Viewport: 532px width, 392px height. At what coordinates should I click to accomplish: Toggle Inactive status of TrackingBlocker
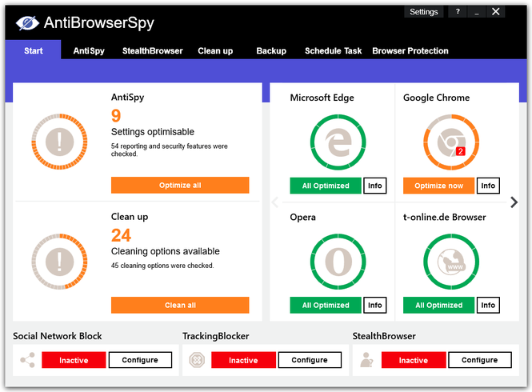243,360
